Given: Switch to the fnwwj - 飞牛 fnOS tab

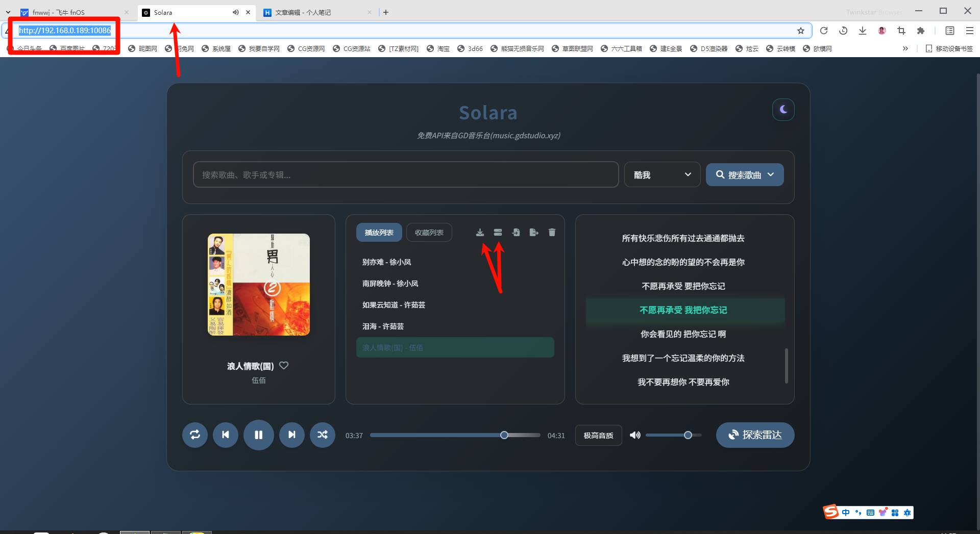Looking at the screenshot, I should pos(74,12).
